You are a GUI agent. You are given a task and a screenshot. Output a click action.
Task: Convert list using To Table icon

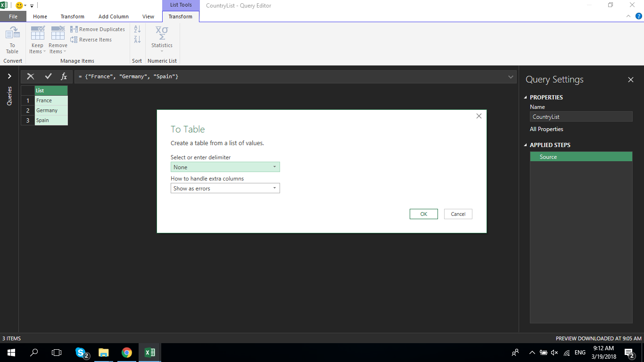coord(12,40)
